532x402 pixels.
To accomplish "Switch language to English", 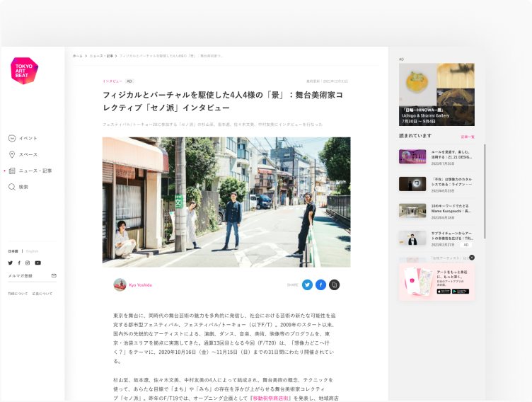I will (x=33, y=251).
